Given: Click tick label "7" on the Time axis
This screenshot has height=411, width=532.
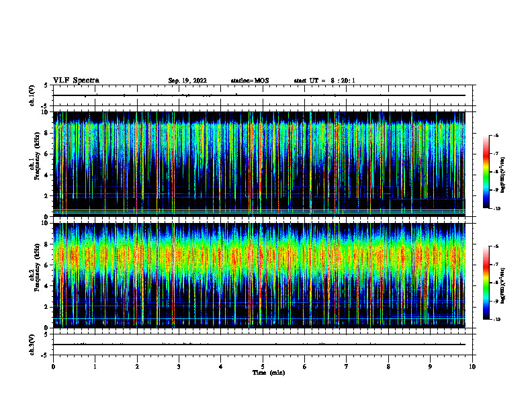Looking at the screenshot, I should [347, 367].
